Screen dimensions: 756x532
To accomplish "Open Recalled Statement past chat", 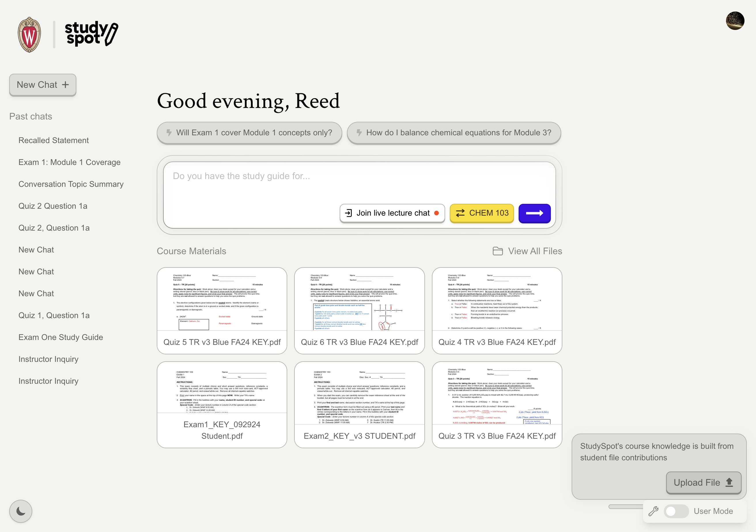I will pos(53,140).
